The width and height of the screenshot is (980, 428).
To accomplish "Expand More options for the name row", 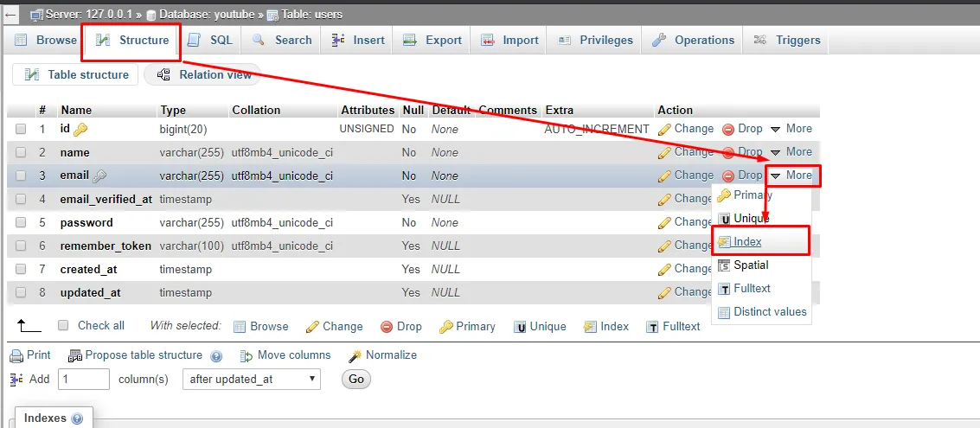I will coord(791,151).
